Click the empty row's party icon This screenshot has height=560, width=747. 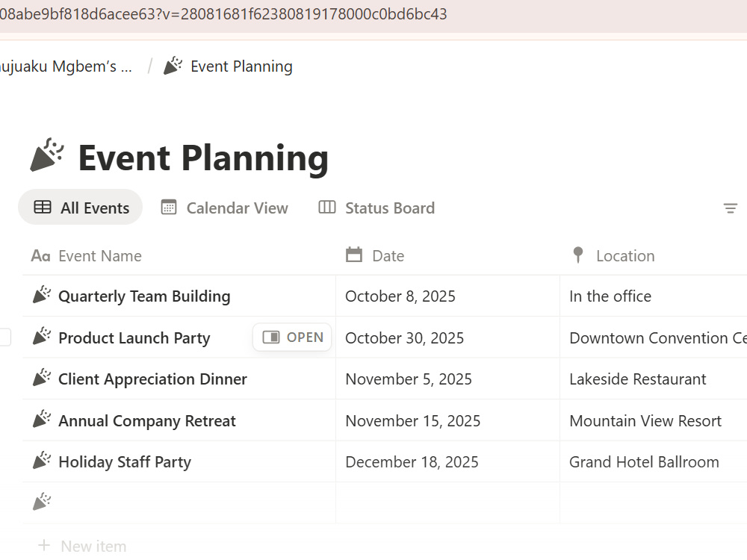click(42, 502)
